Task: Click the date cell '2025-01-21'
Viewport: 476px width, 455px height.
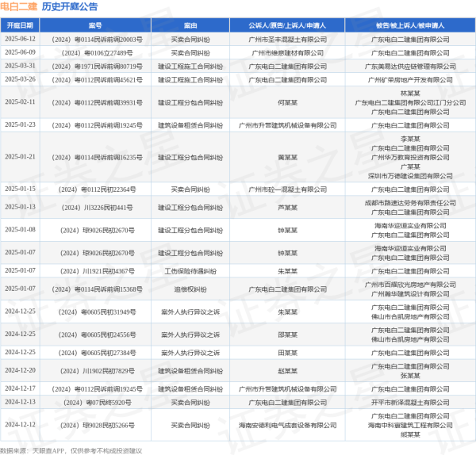Action: [20, 157]
